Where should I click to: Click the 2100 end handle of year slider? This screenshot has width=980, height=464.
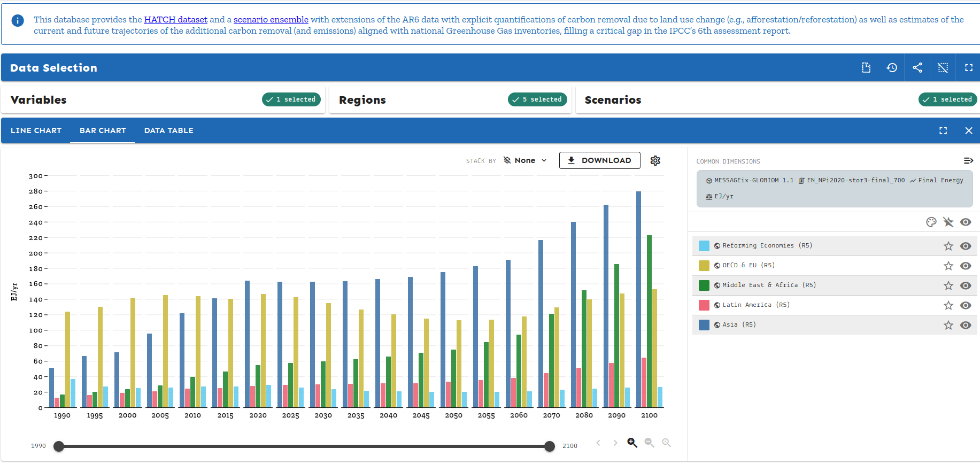tap(549, 446)
